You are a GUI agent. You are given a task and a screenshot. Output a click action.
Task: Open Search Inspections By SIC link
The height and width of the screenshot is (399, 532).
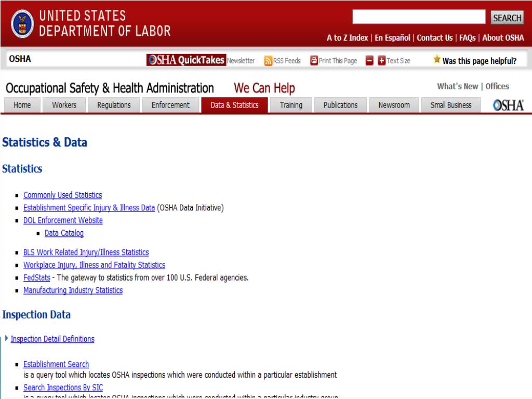63,388
